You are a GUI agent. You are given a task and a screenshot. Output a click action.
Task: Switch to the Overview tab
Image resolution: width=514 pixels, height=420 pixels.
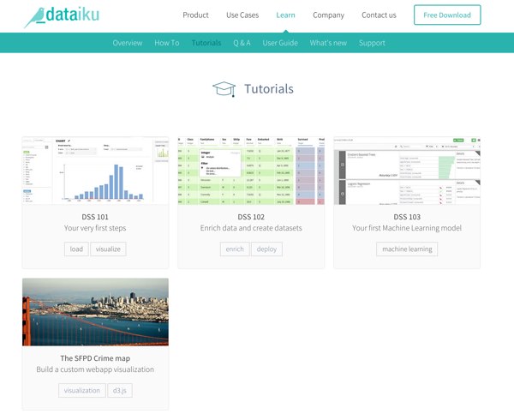[128, 43]
